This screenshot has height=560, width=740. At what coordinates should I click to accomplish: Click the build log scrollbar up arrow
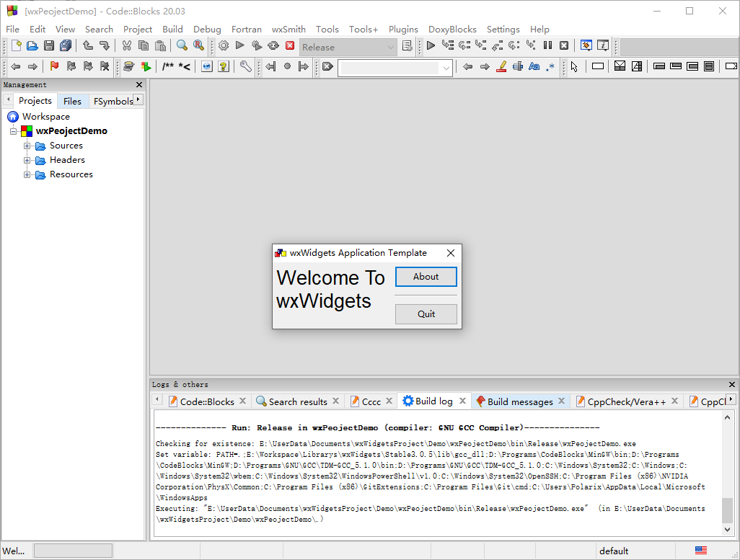(727, 417)
